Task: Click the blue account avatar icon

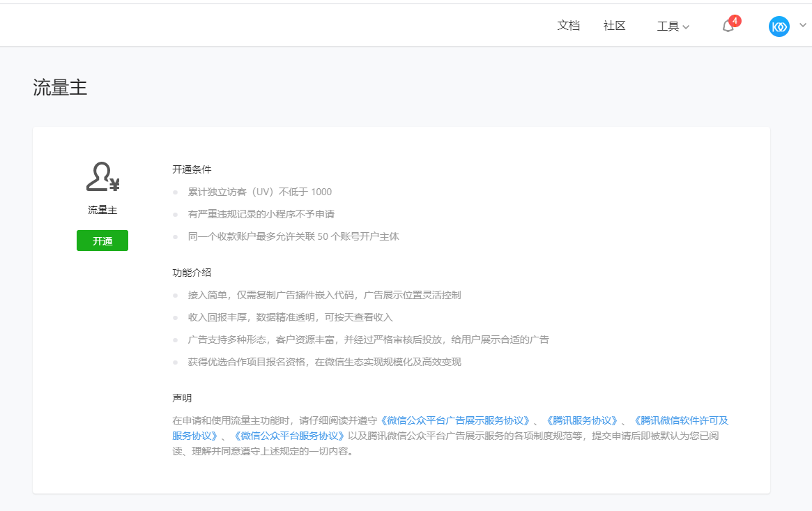Action: click(779, 26)
